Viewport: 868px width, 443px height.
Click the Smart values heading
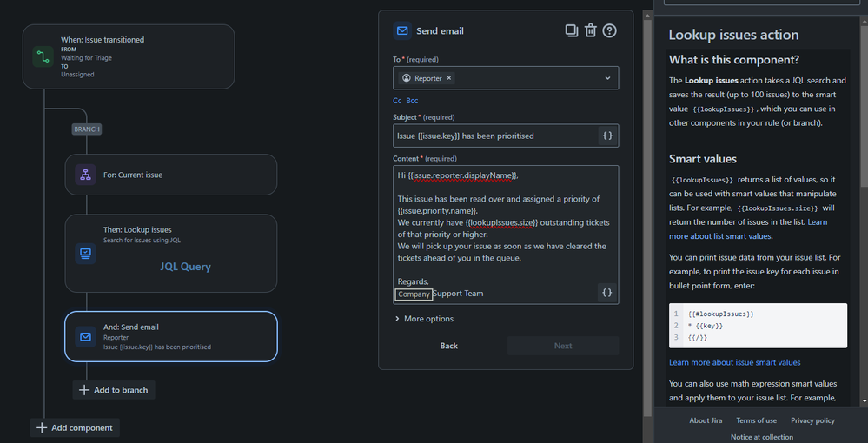pos(703,159)
